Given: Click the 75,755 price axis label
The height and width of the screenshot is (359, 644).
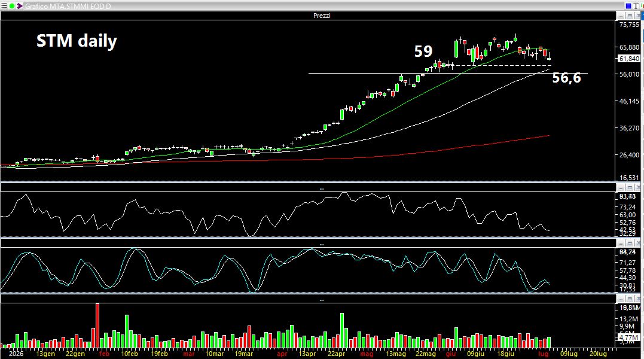Looking at the screenshot, I should point(629,25).
